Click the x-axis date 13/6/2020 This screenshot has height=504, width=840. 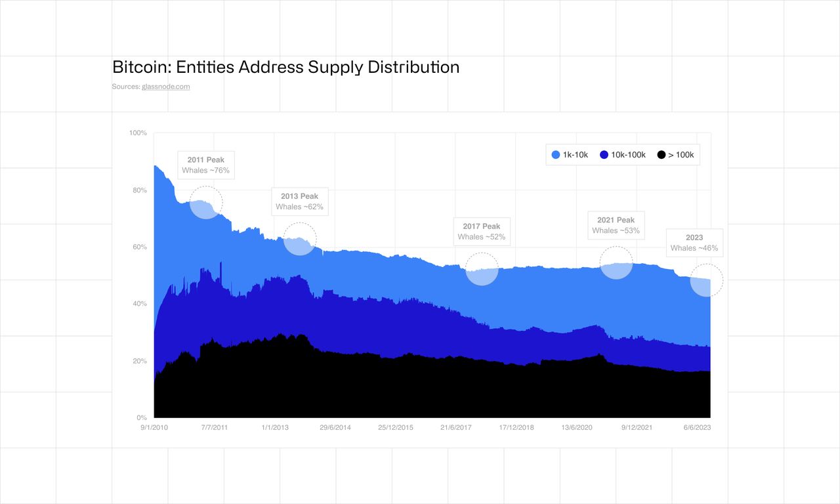[577, 427]
